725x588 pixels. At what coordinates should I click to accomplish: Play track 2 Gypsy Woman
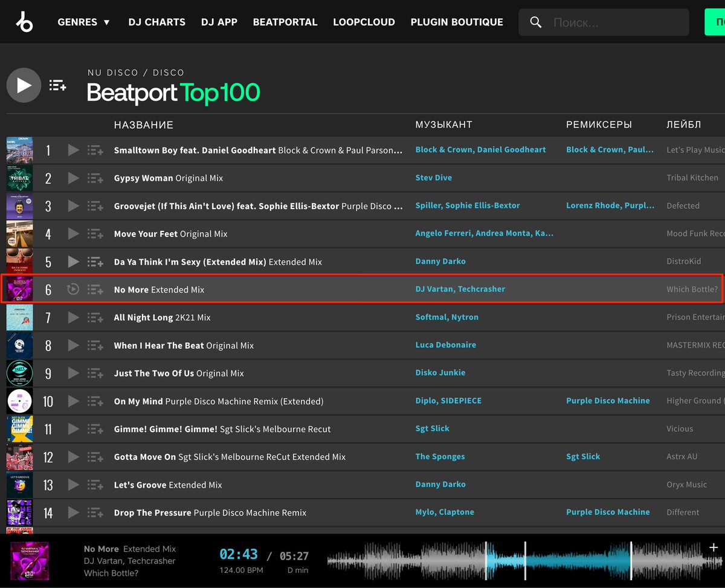[x=73, y=178]
